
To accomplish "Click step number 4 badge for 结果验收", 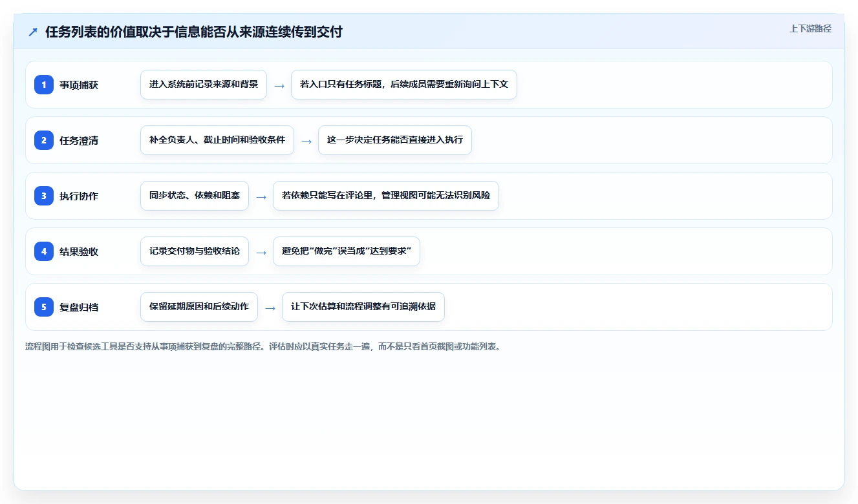I will click(44, 251).
